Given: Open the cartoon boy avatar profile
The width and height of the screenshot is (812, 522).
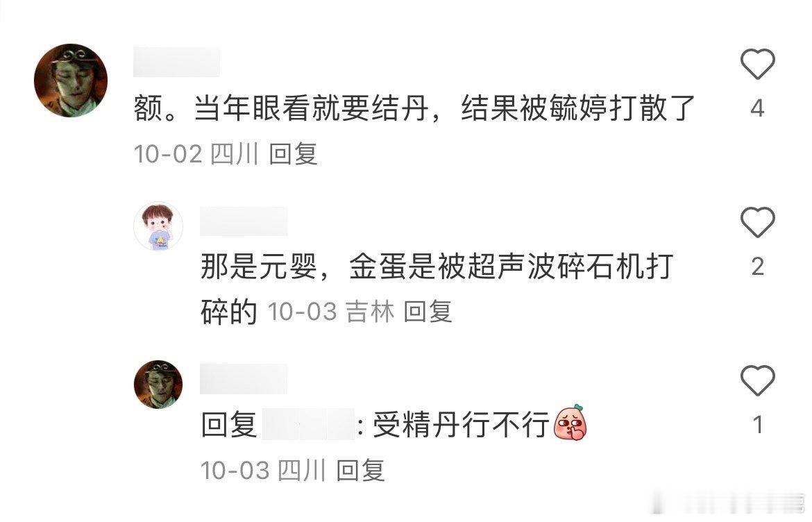Looking at the screenshot, I should [x=158, y=226].
